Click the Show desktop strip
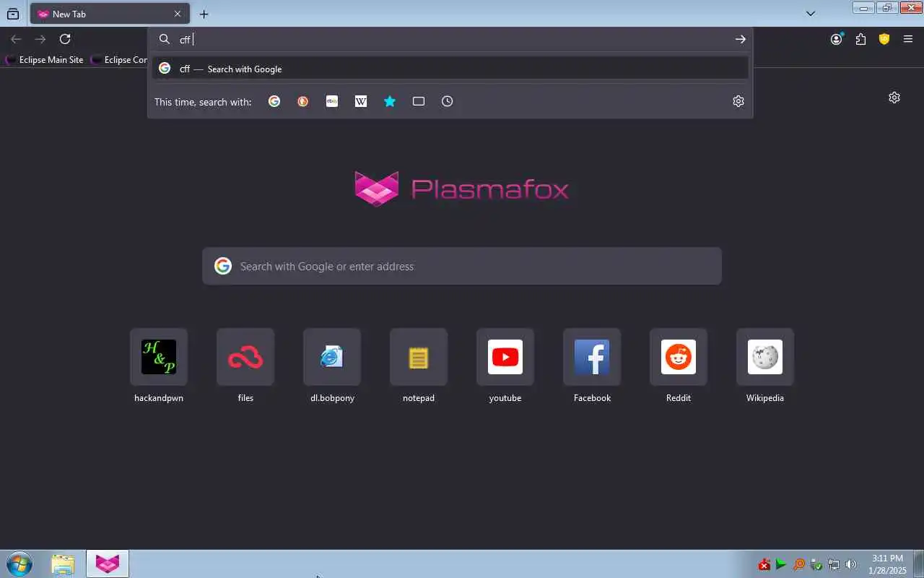The width and height of the screenshot is (924, 578). [x=918, y=564]
